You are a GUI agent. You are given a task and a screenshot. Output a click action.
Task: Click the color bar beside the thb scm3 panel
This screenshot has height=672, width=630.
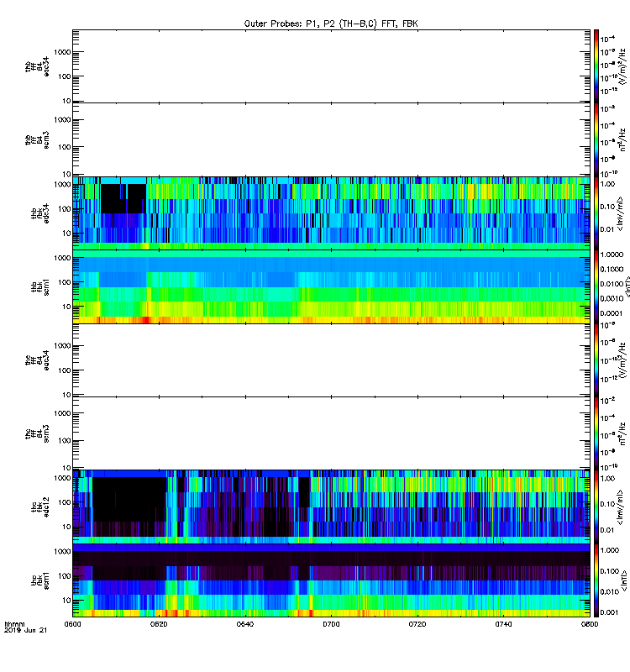[x=596, y=140]
